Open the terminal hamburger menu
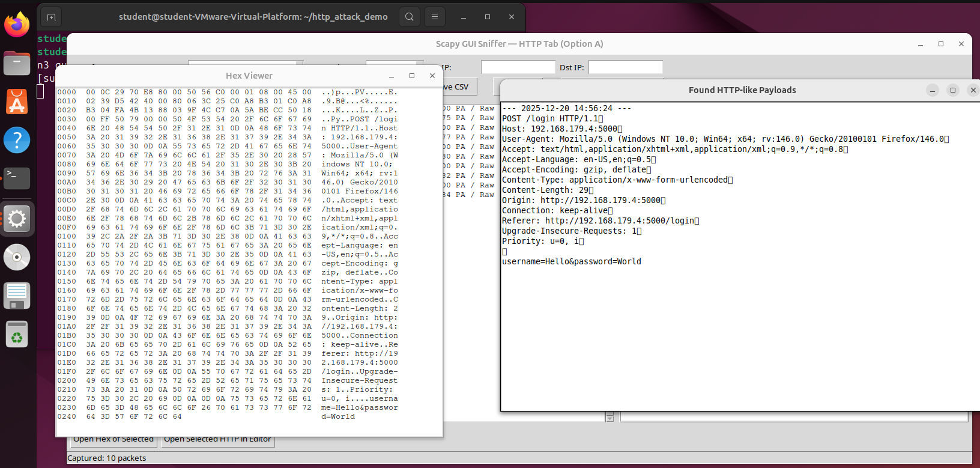Image resolution: width=980 pixels, height=468 pixels. [x=435, y=17]
